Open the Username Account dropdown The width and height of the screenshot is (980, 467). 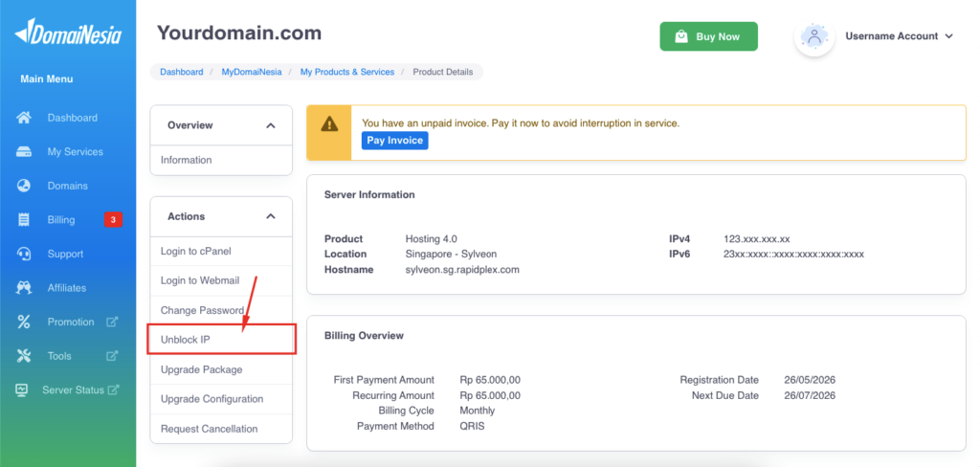coord(899,36)
